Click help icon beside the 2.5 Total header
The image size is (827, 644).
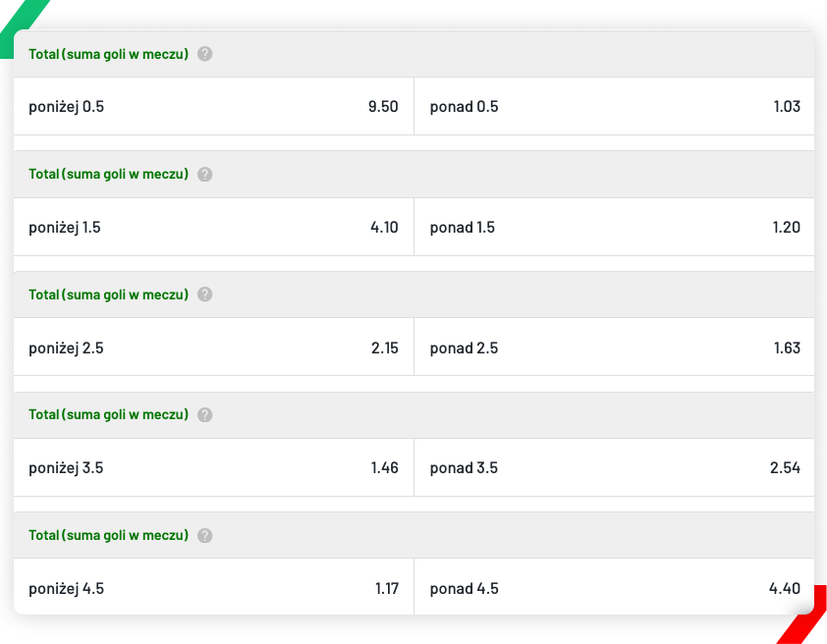tap(204, 295)
